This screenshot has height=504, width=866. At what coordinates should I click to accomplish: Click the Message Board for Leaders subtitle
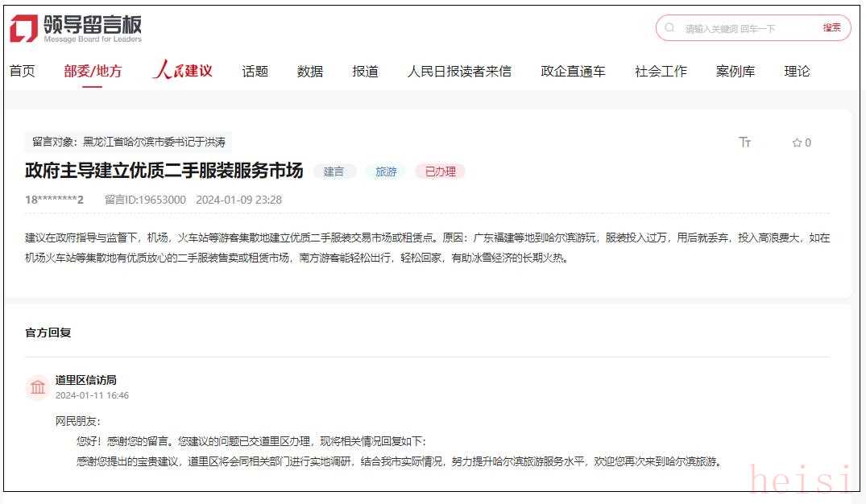coord(93,39)
